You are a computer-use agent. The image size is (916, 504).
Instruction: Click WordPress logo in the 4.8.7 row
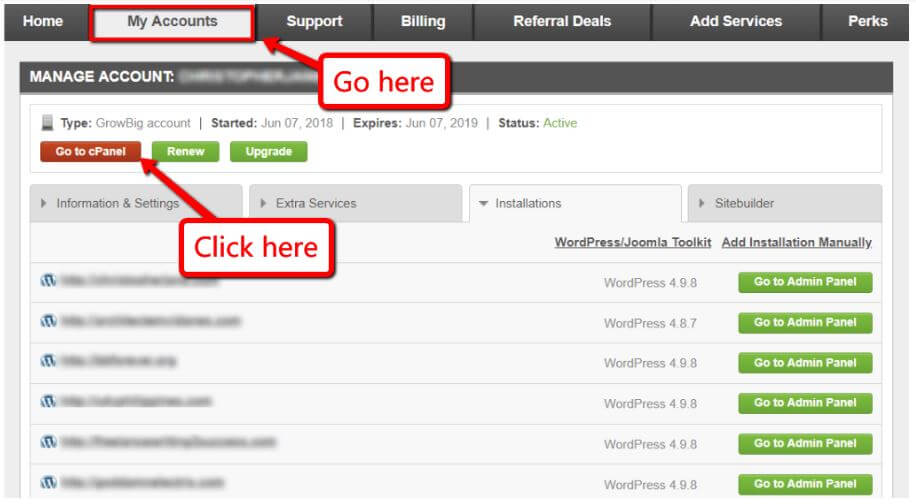pos(48,321)
